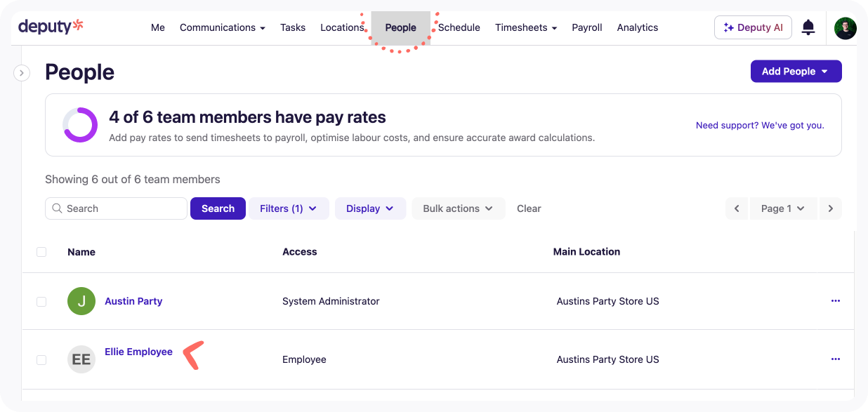Viewport: 868px width, 412px height.
Task: Check the box for Austin Party
Action: coord(41,301)
